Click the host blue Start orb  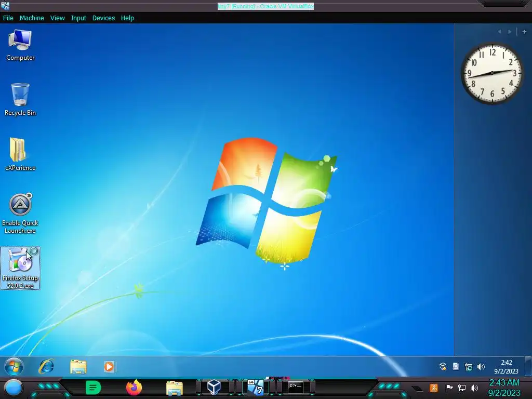[13, 388]
